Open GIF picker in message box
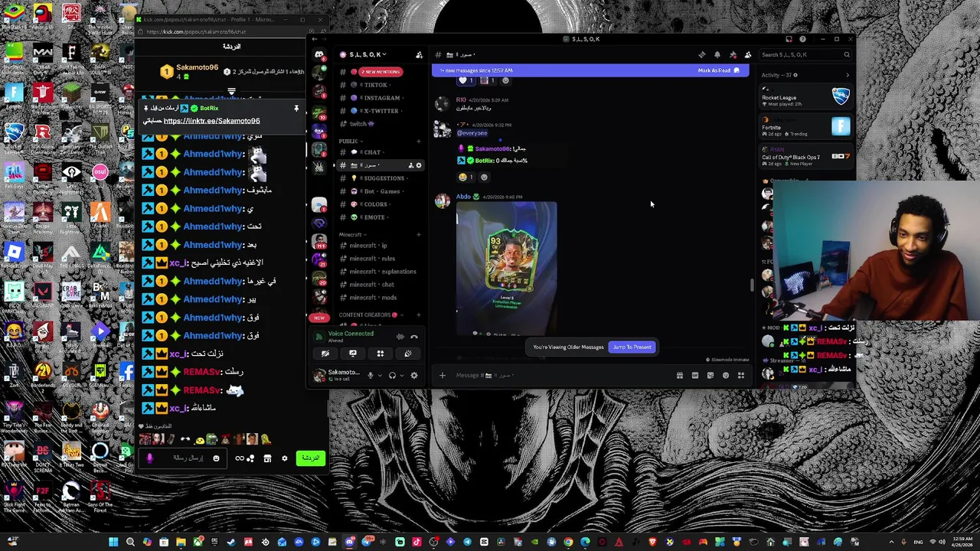The height and width of the screenshot is (551, 980). (x=694, y=375)
